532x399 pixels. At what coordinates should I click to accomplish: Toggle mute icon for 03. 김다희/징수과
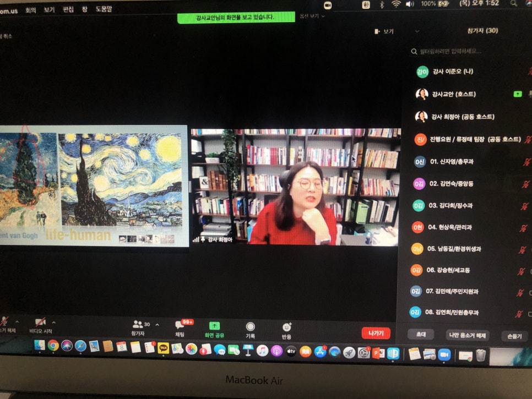click(524, 206)
